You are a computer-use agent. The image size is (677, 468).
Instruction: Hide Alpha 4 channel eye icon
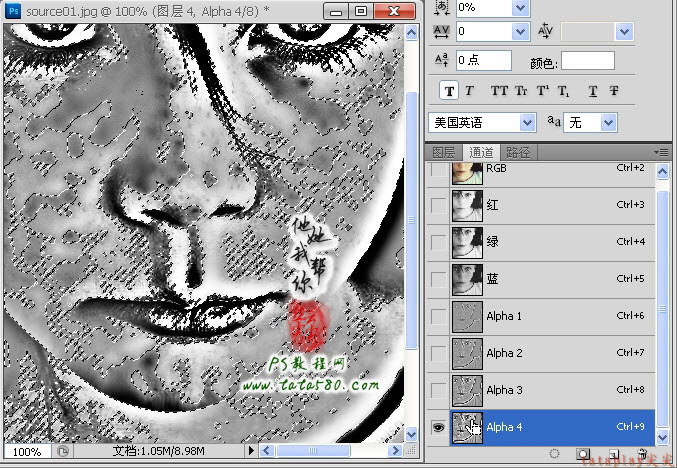click(x=438, y=427)
